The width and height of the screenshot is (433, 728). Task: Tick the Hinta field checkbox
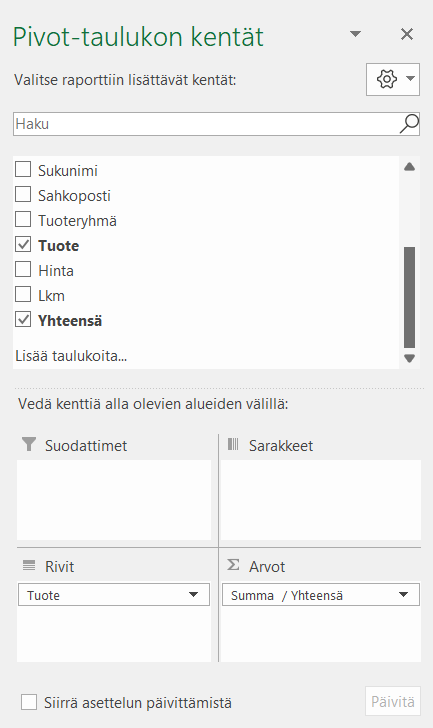click(23, 270)
